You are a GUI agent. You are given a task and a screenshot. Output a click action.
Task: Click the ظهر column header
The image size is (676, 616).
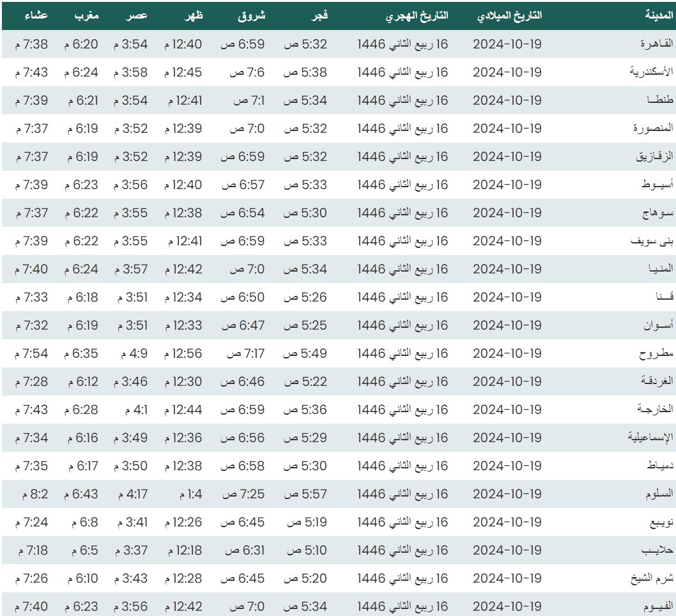[194, 16]
